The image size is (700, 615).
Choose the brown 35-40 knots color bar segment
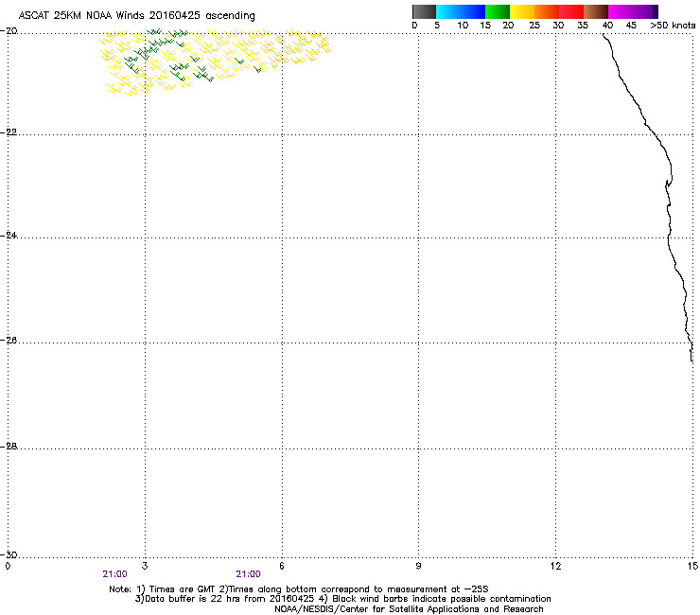point(596,11)
